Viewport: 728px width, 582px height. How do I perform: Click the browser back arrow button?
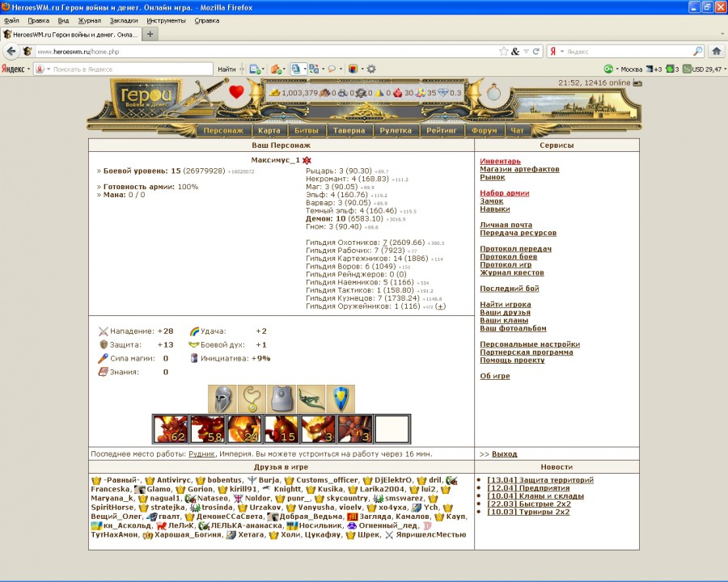pyautogui.click(x=11, y=51)
